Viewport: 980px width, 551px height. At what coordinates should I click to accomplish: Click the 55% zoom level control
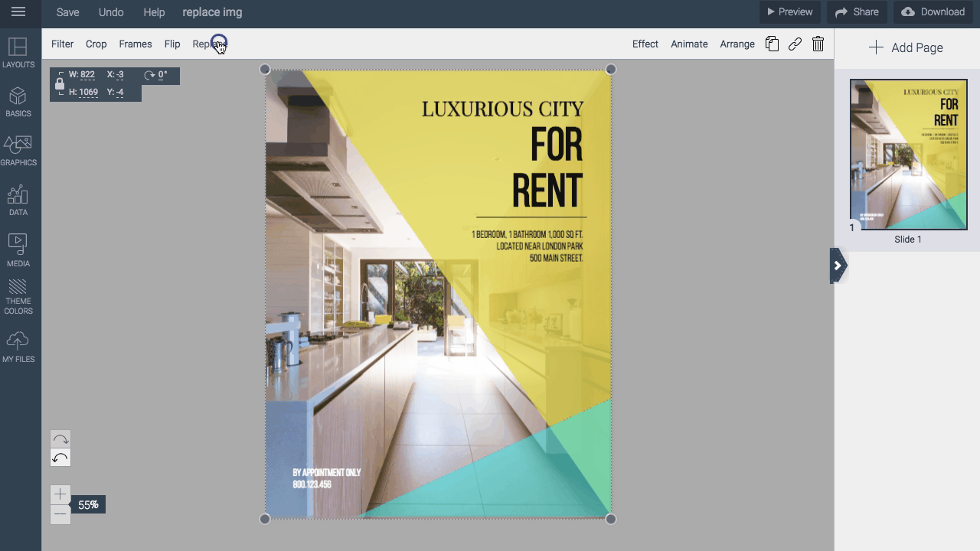tap(87, 504)
